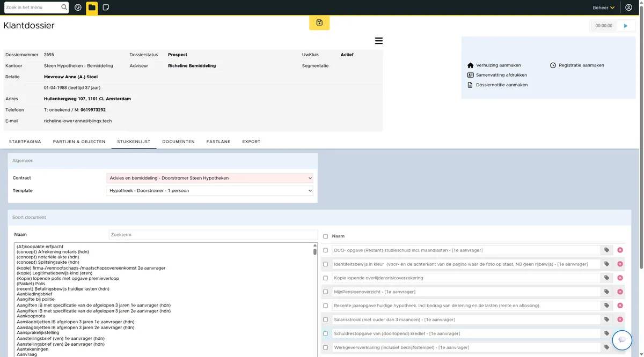Open the chat bubble widget

pos(622,340)
